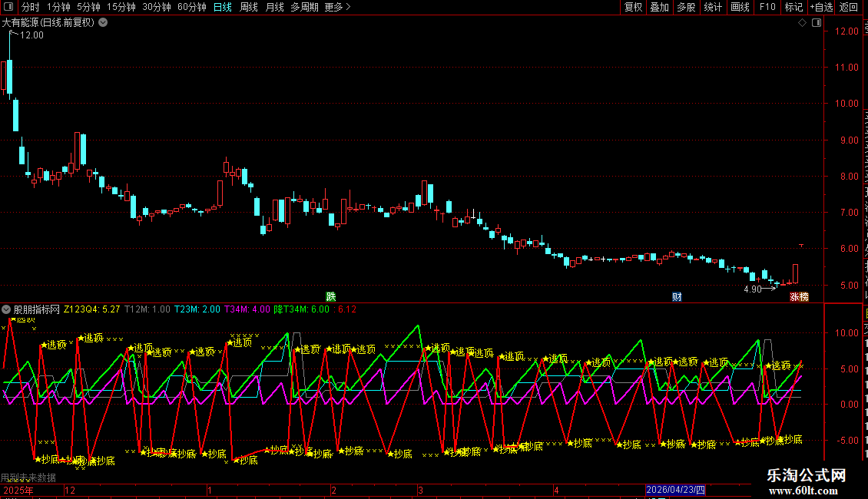Click the 降T34M: 6.00 indicator value

(x=302, y=309)
